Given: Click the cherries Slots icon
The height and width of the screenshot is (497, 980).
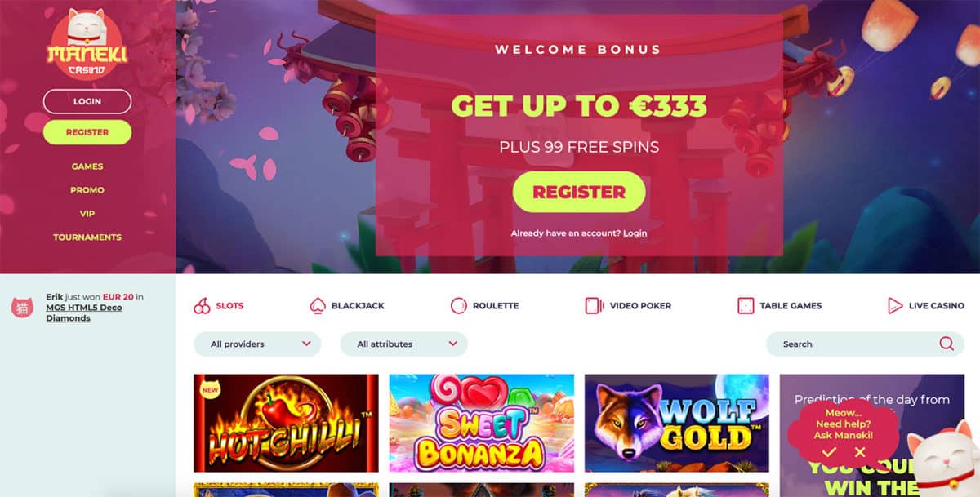Looking at the screenshot, I should pyautogui.click(x=202, y=306).
